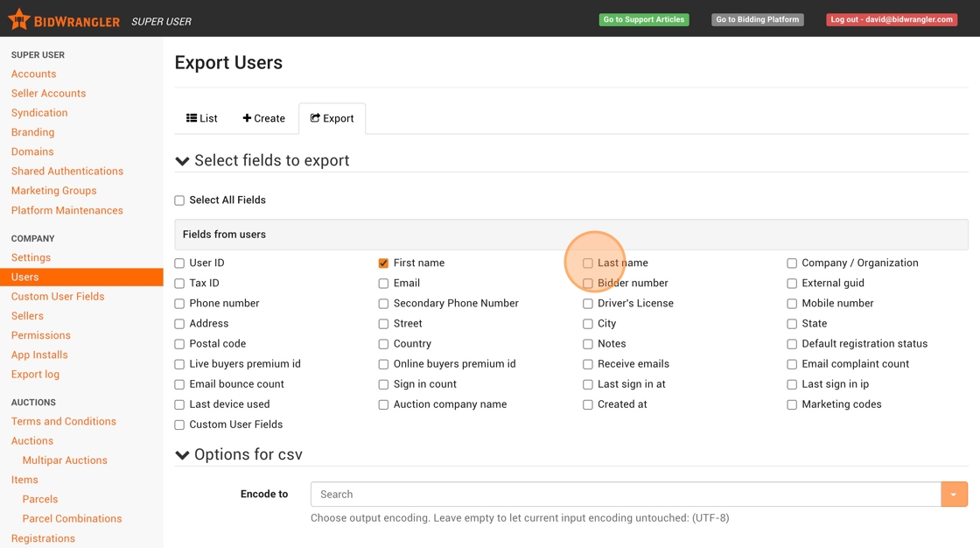The image size is (980, 548).
Task: Open the Create tab
Action: pos(263,118)
